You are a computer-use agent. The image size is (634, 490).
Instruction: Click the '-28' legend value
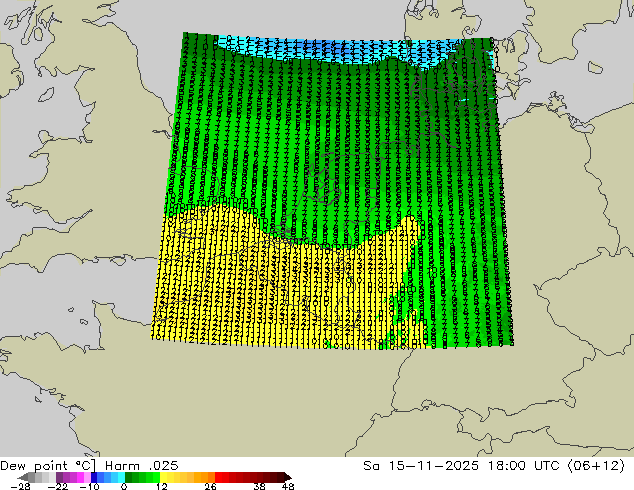click(x=21, y=486)
